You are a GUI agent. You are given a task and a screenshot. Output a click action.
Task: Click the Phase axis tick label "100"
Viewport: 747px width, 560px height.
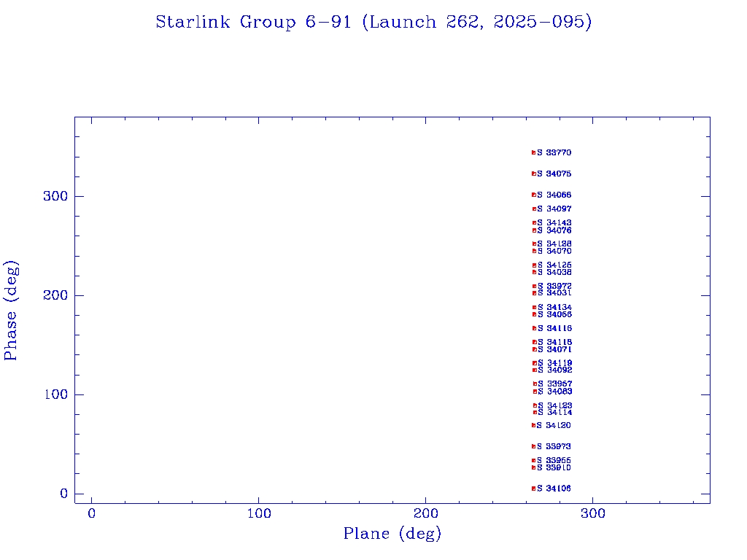55,394
